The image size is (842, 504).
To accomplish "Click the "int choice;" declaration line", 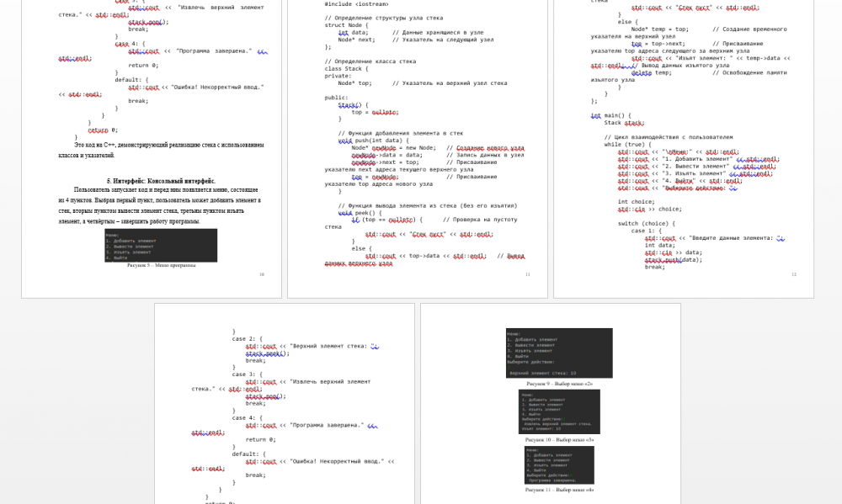I will click(637, 202).
